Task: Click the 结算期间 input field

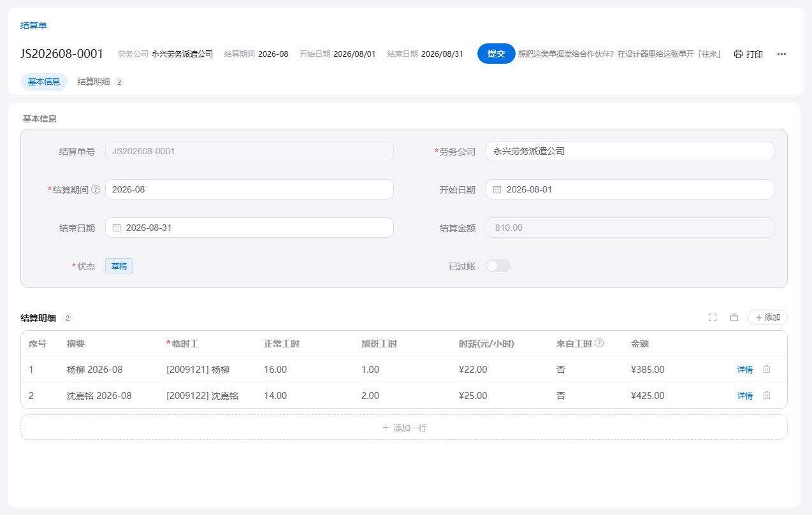Action: [249, 189]
